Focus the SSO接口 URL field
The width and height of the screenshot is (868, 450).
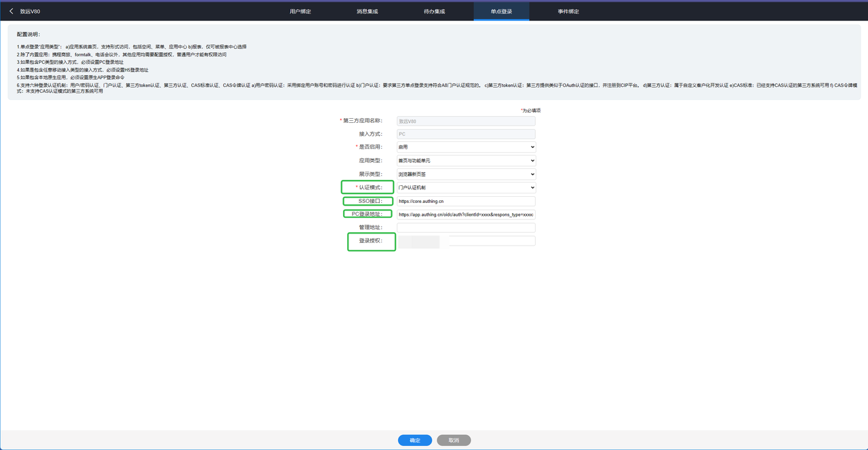[466, 202]
